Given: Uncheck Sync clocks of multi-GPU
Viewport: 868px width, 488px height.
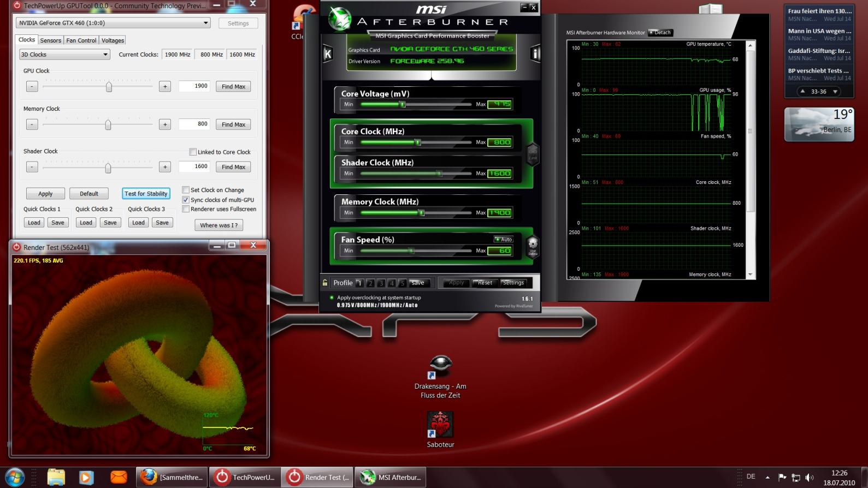Looking at the screenshot, I should coord(186,200).
